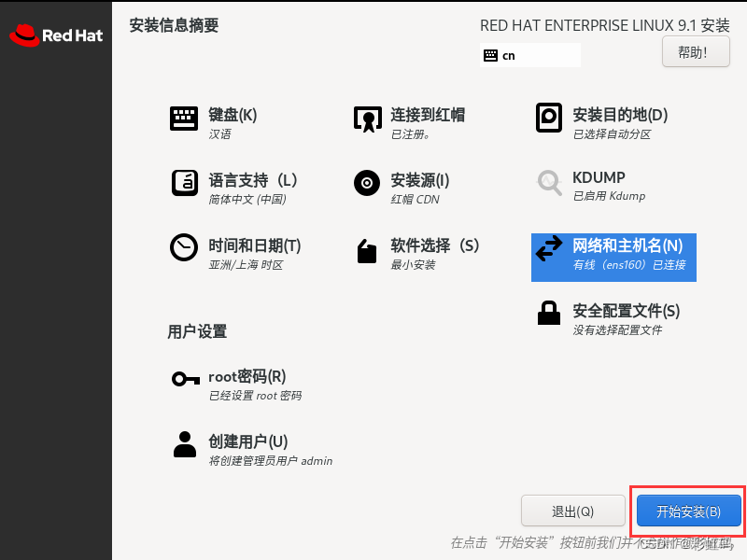The height and width of the screenshot is (560, 747).
Task: Click the 将创建管理员用户 admin status text
Action: tap(271, 461)
